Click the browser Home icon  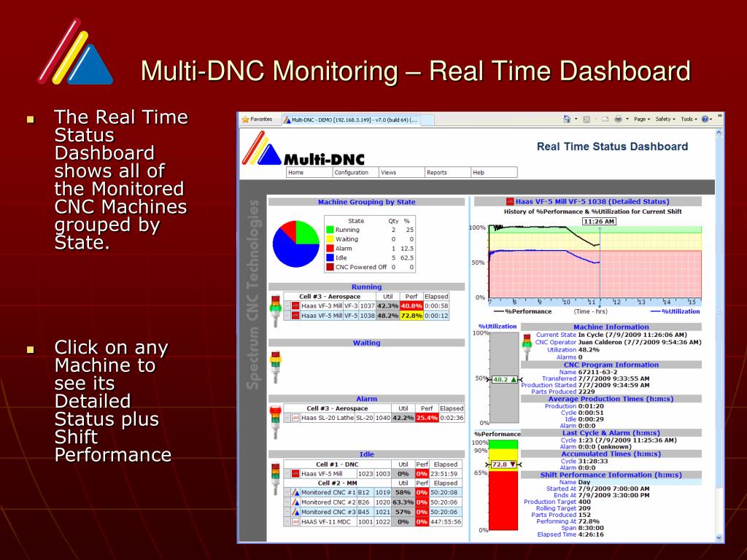(x=566, y=119)
